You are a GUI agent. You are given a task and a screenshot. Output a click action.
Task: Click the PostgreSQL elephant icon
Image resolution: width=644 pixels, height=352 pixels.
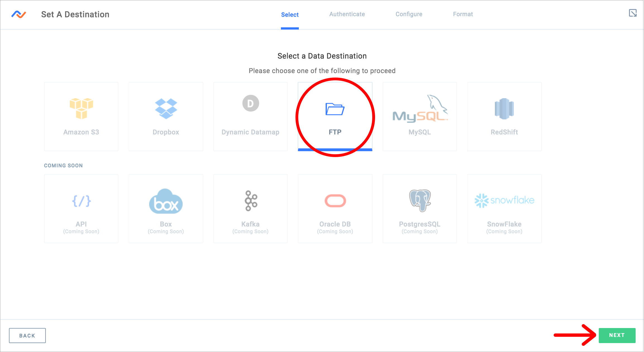(x=420, y=201)
